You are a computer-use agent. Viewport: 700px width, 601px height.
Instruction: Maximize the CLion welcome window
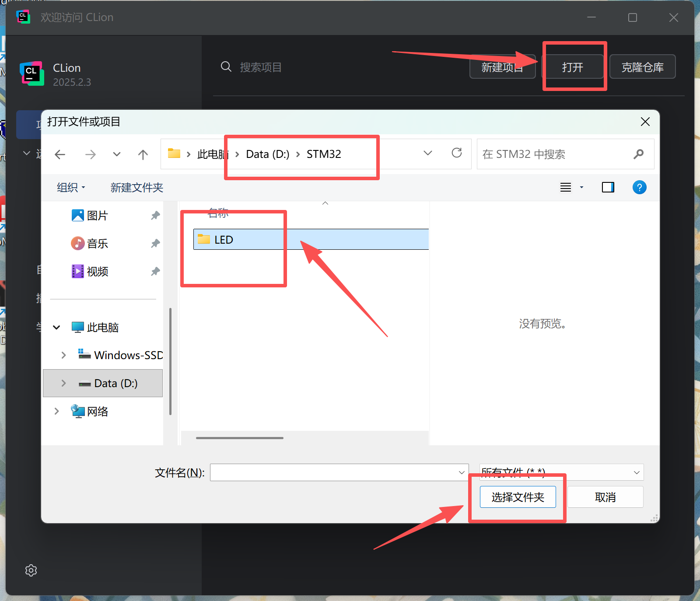click(x=633, y=17)
